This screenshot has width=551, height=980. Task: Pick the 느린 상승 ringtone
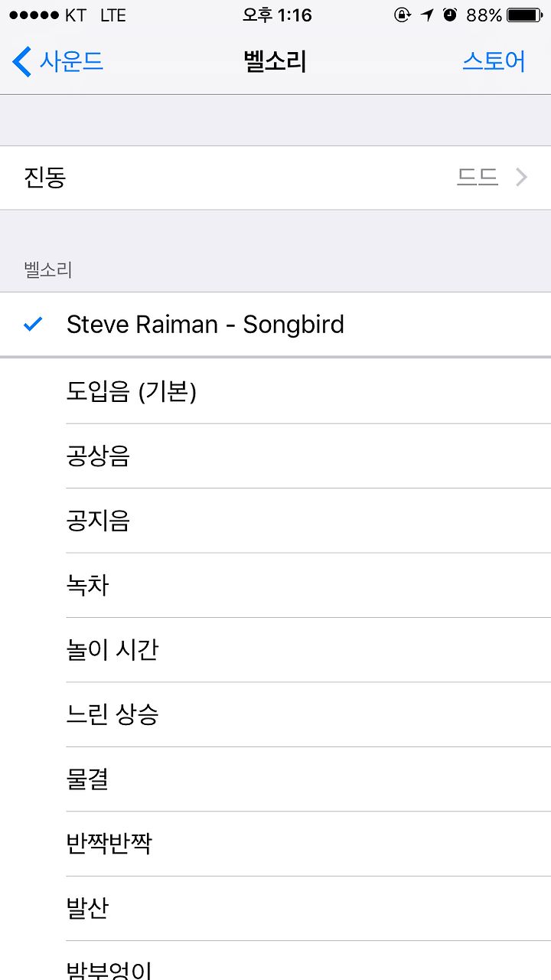click(275, 714)
